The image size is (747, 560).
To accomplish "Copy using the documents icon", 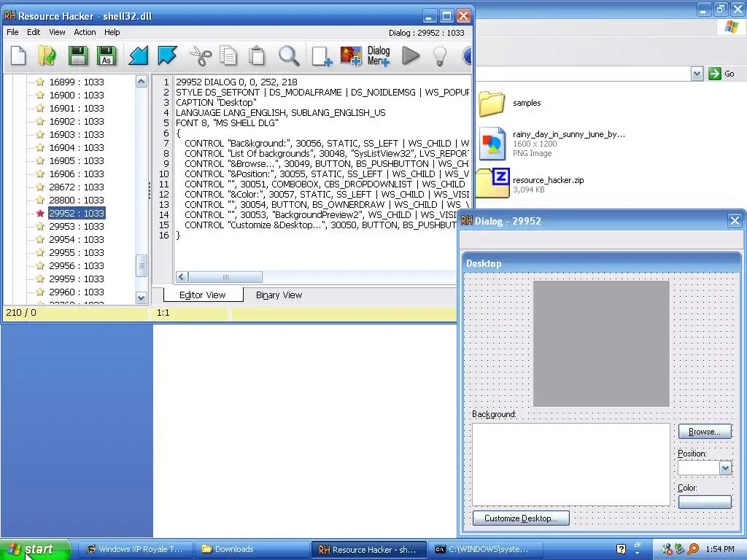I will point(228,55).
